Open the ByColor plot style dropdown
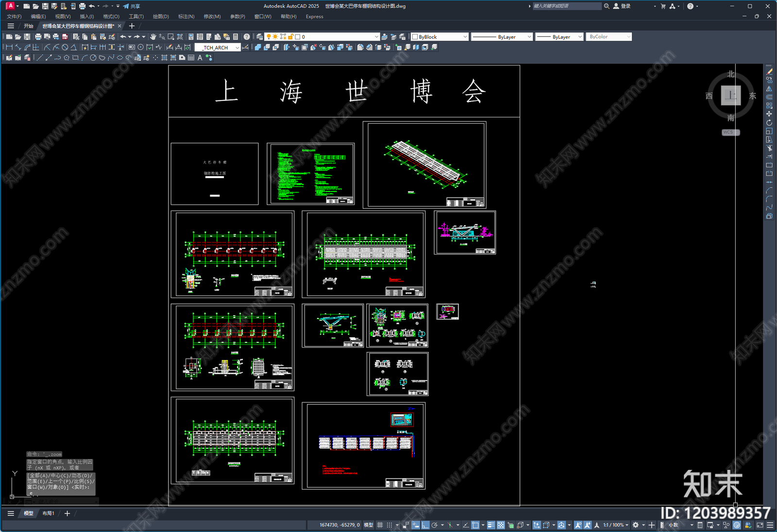777x532 pixels. 608,37
